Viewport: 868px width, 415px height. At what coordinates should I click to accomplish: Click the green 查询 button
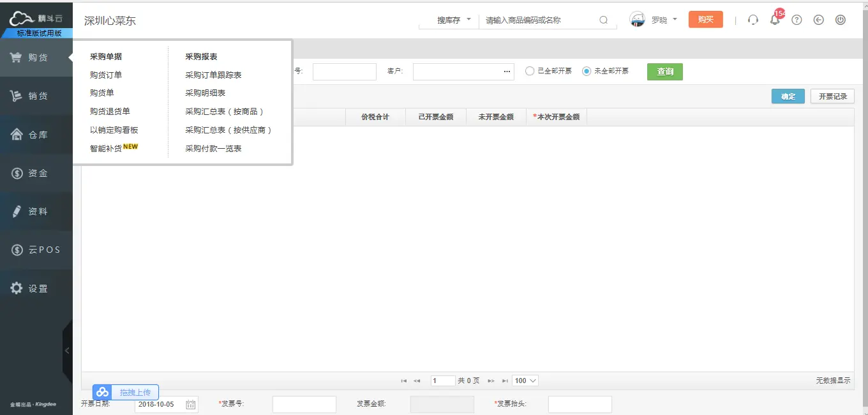[x=664, y=72]
